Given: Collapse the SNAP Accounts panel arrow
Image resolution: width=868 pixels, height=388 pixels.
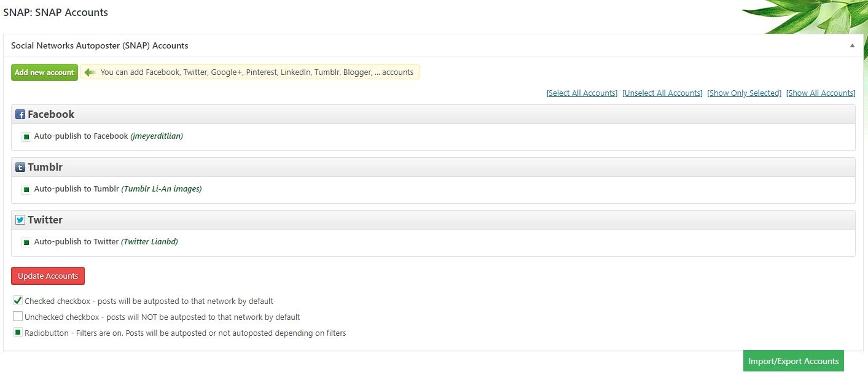Looking at the screenshot, I should click(852, 45).
